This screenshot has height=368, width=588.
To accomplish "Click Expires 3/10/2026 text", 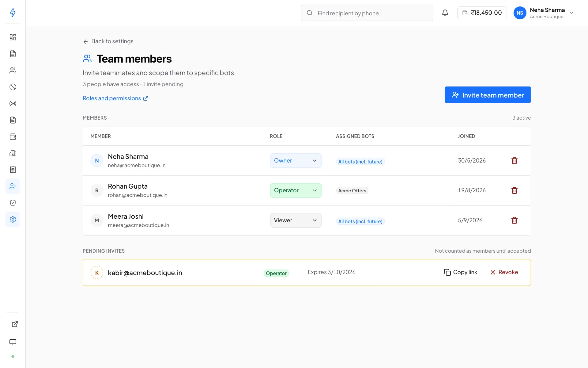I will [x=331, y=272].
